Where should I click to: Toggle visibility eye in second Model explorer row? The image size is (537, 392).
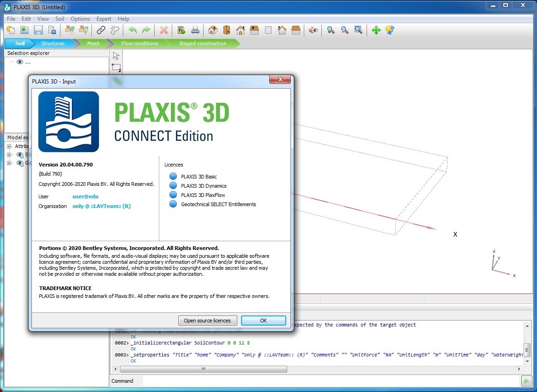20,155
